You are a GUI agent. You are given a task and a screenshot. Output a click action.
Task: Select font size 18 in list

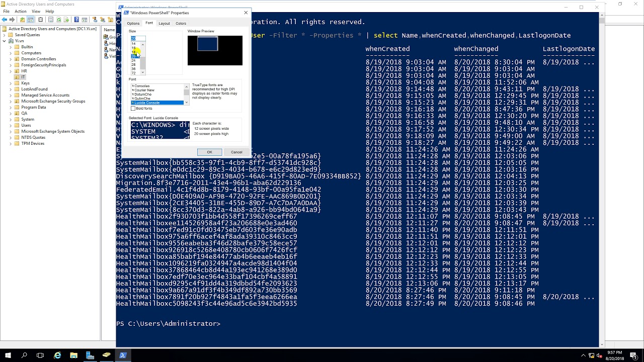(134, 52)
